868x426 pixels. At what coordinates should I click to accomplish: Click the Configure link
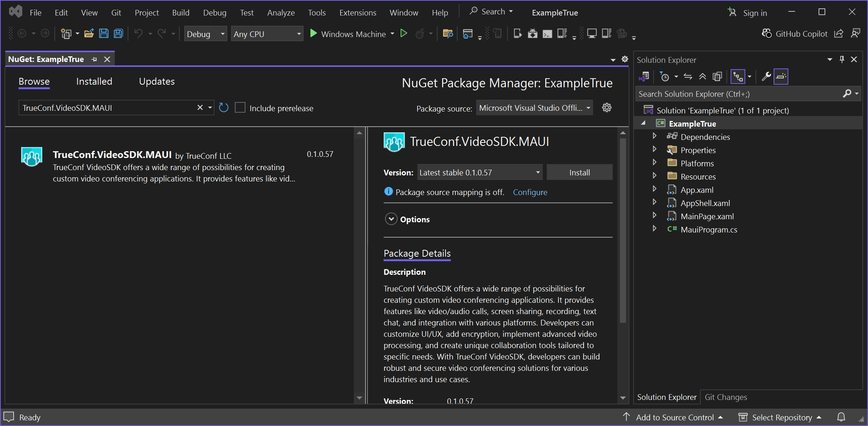click(530, 192)
